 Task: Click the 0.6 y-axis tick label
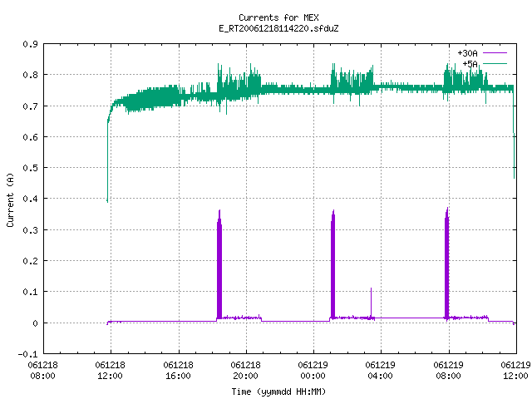[x=30, y=137]
